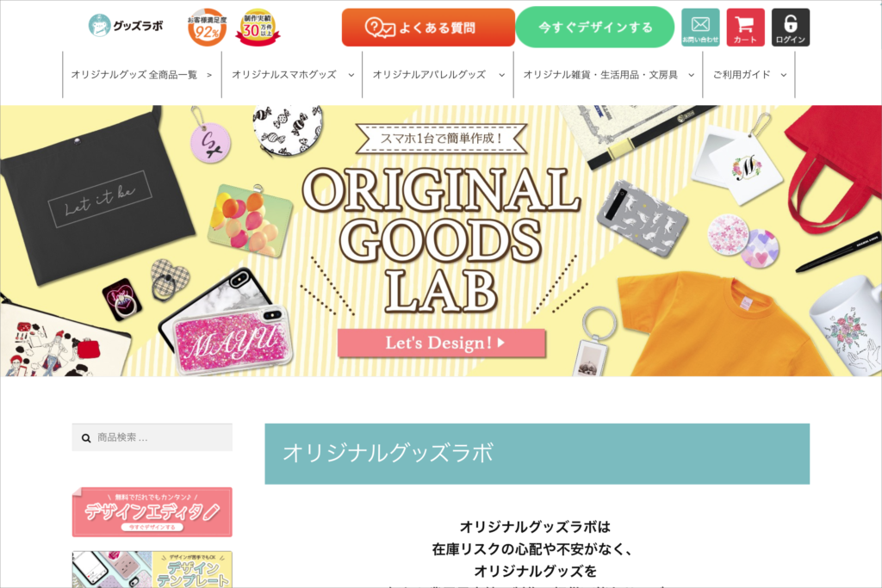Click the グッズラボ logo in the header
The height and width of the screenshot is (588, 882).
pos(126,25)
